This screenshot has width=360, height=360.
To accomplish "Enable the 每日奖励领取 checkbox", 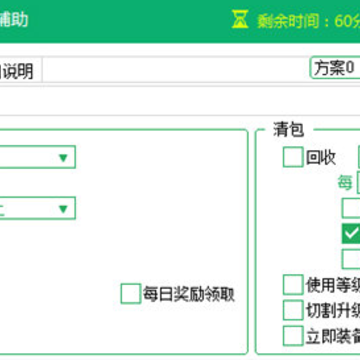I will [131, 294].
